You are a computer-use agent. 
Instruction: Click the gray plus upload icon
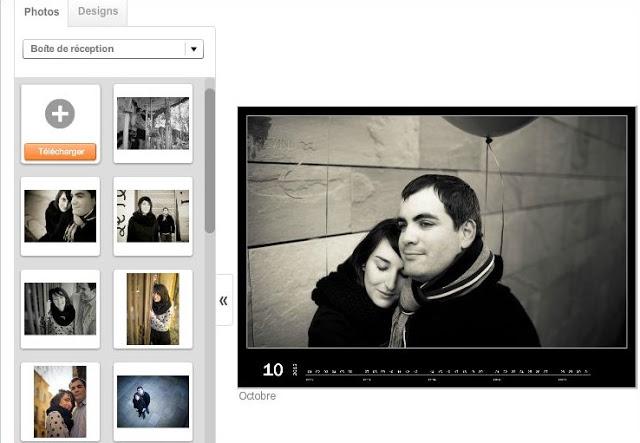click(x=60, y=114)
